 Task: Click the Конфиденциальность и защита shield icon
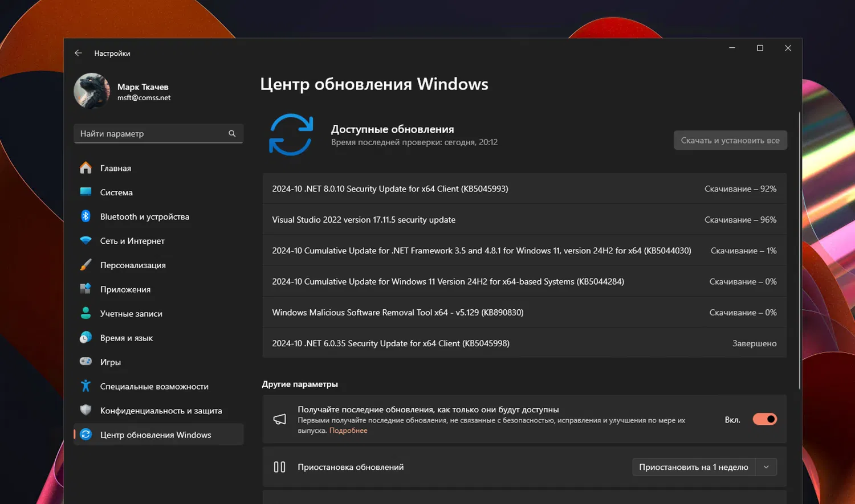point(85,410)
